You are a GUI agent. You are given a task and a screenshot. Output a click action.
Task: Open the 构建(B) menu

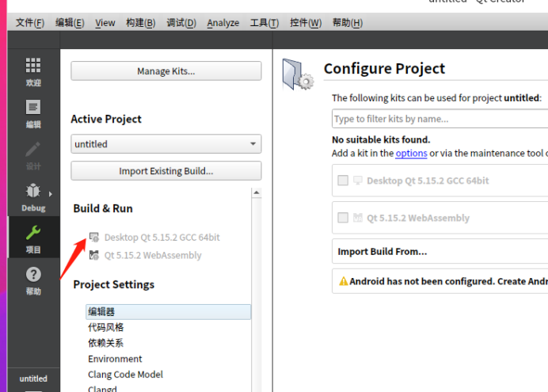[x=141, y=23]
